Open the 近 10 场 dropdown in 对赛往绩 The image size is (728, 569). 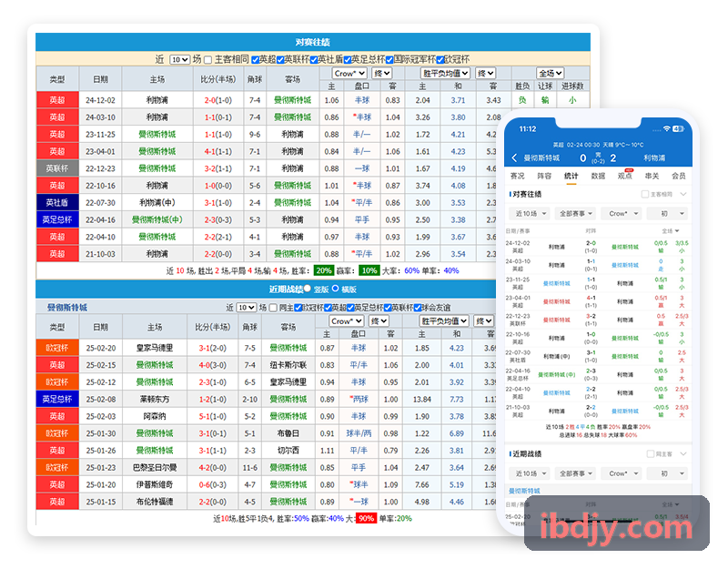tap(180, 59)
